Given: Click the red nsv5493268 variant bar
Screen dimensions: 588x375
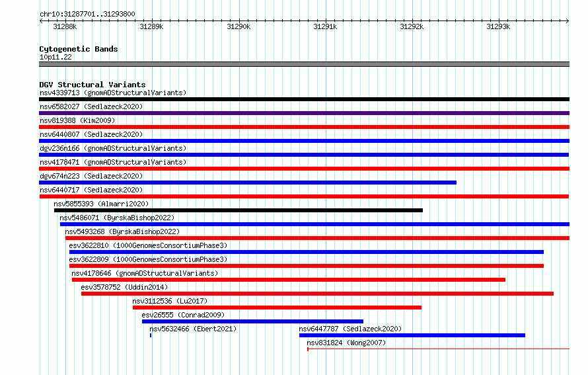Looking at the screenshot, I should [317, 238].
